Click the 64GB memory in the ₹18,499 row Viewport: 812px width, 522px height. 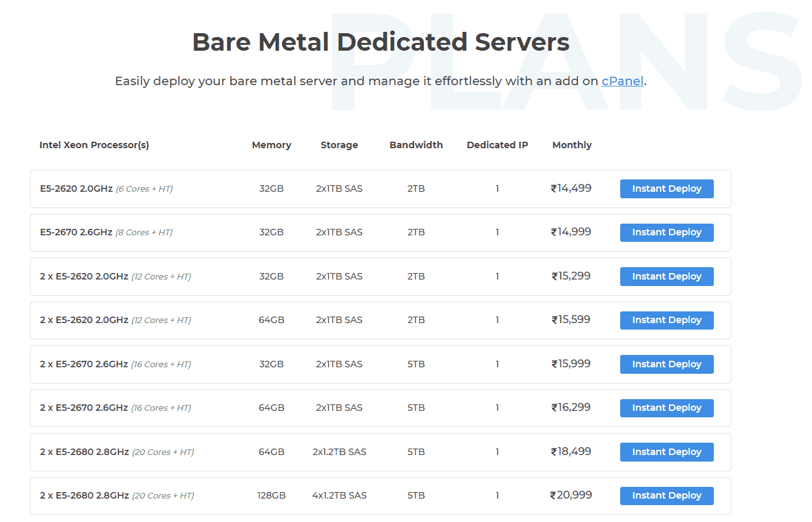click(x=272, y=452)
